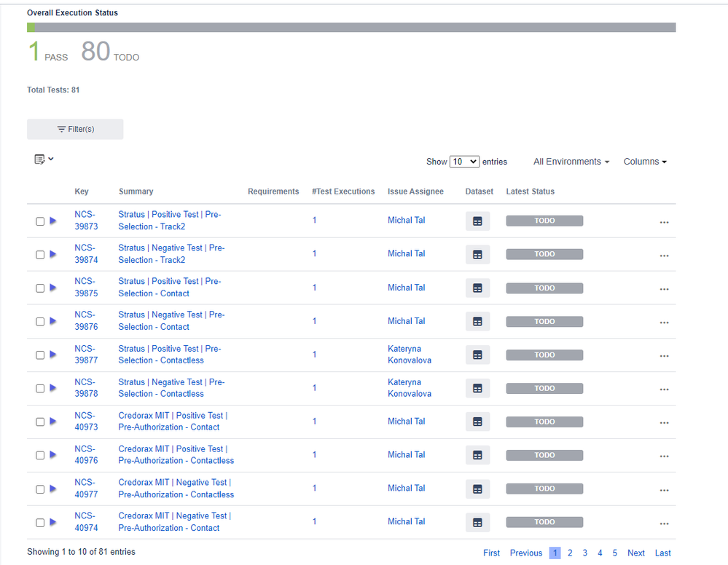This screenshot has width=728, height=565.
Task: Open dataset icon for NCS-40973
Action: (x=477, y=422)
